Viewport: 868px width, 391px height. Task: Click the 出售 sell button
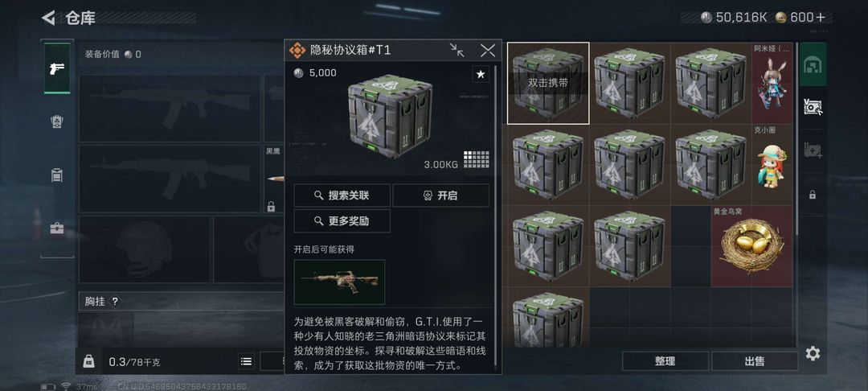pyautogui.click(x=755, y=361)
